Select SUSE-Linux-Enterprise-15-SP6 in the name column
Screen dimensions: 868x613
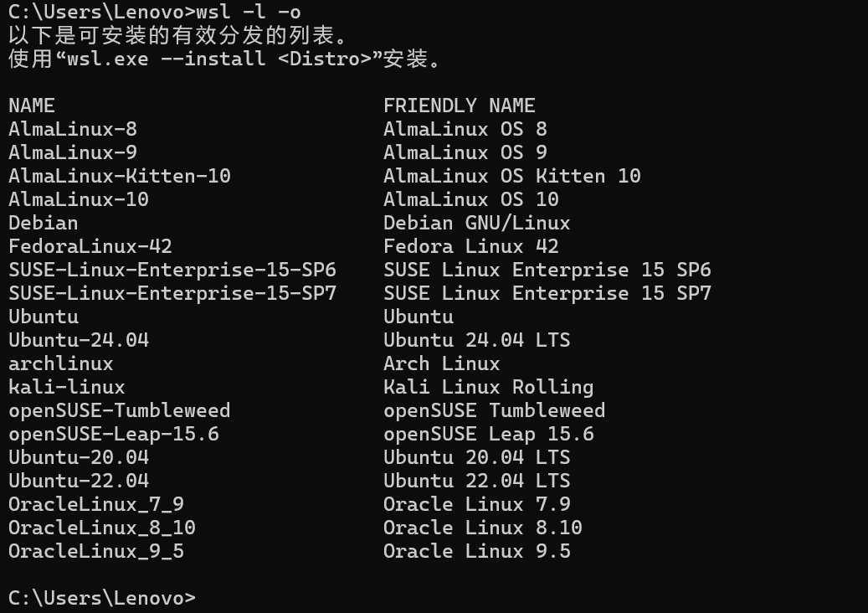pyautogui.click(x=172, y=270)
